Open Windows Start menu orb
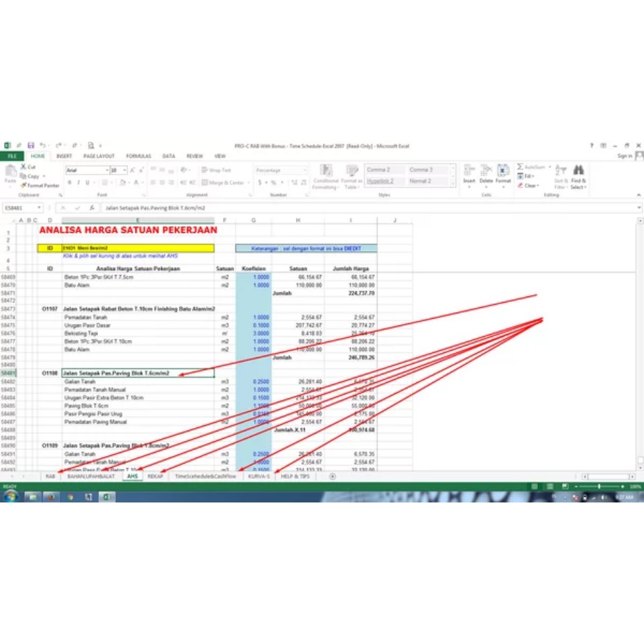644x644 pixels. [11, 496]
